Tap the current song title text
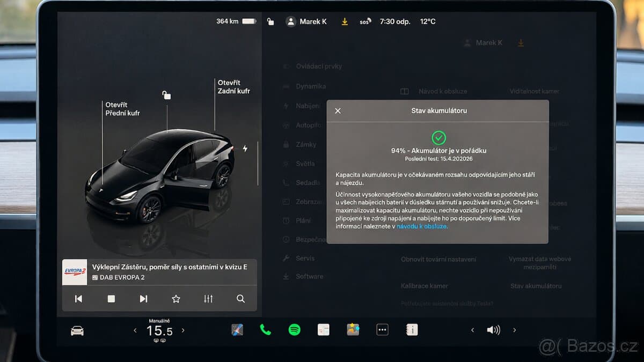644x362 pixels. 170,267
